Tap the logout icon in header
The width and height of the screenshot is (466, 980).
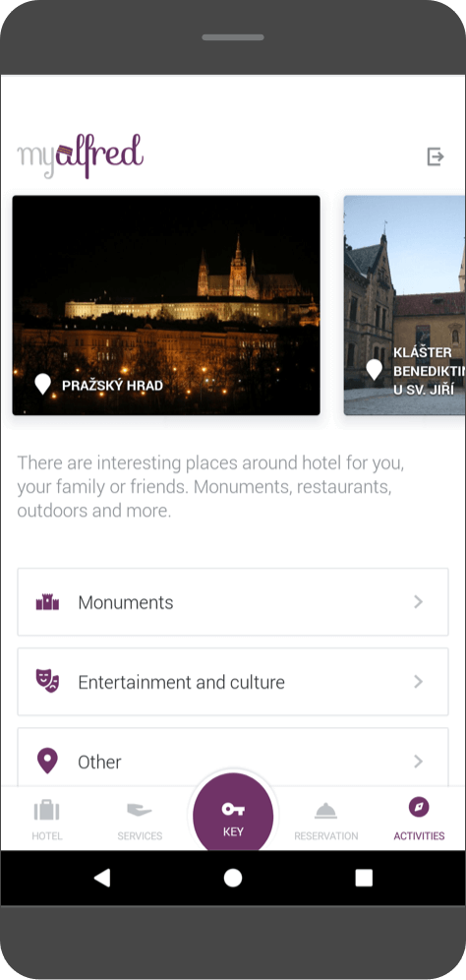[436, 156]
